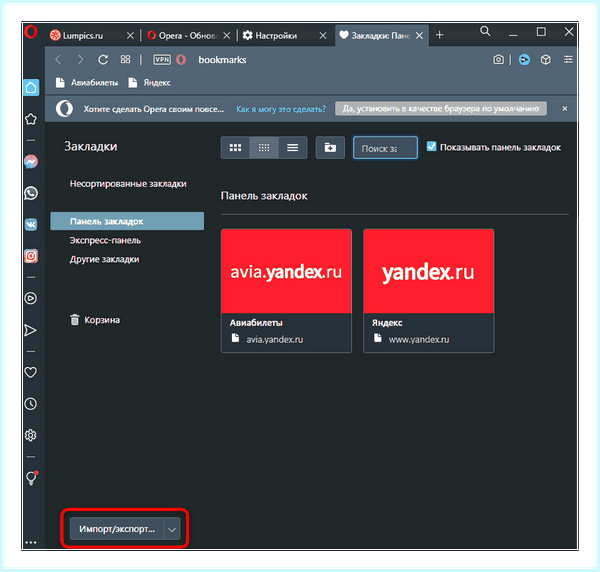Screen dimensions: 600x572
Task: Open VK in the sidebar
Action: tap(31, 225)
